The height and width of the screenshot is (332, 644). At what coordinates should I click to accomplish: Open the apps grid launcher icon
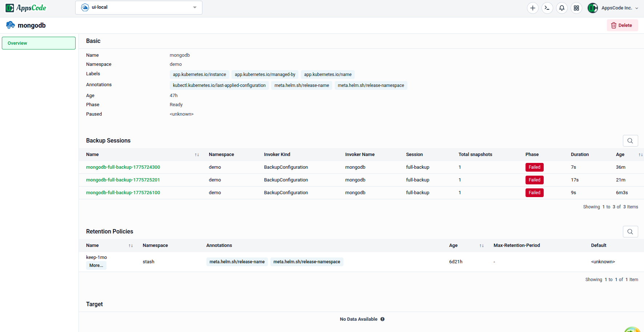tap(576, 8)
